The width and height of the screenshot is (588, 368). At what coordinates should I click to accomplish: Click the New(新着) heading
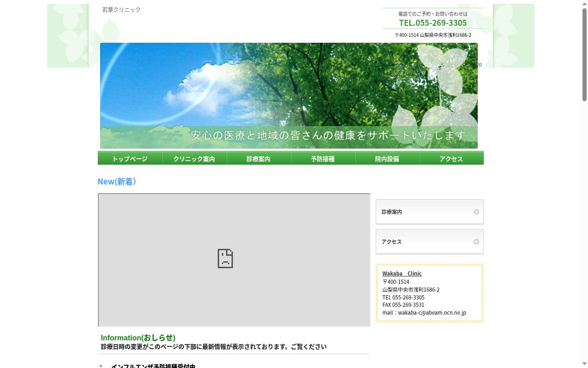click(x=117, y=182)
